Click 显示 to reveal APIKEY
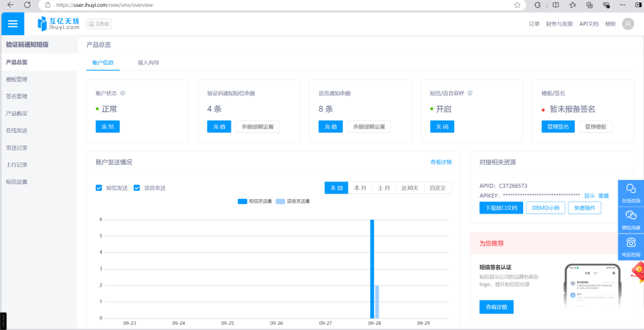The width and height of the screenshot is (644, 330). [x=589, y=196]
